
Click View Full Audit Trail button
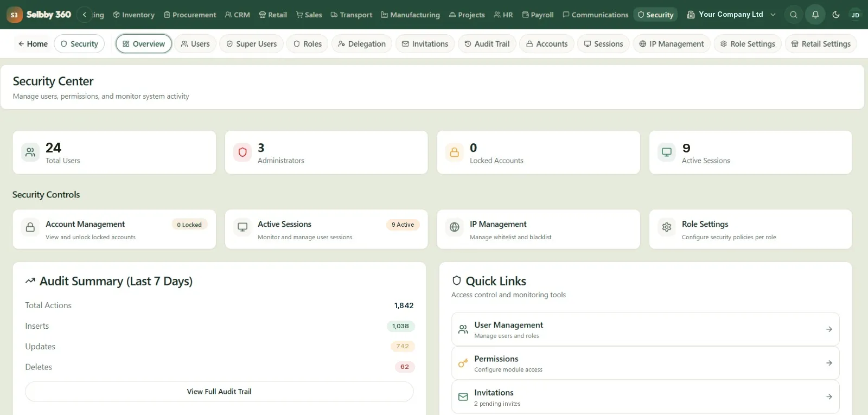point(219,392)
